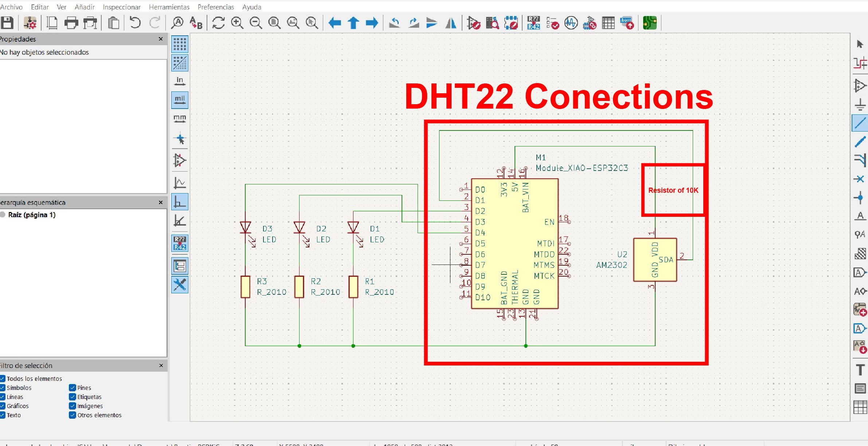The height and width of the screenshot is (446, 868).
Task: Close the Propiedades panel
Action: pos(161,39)
